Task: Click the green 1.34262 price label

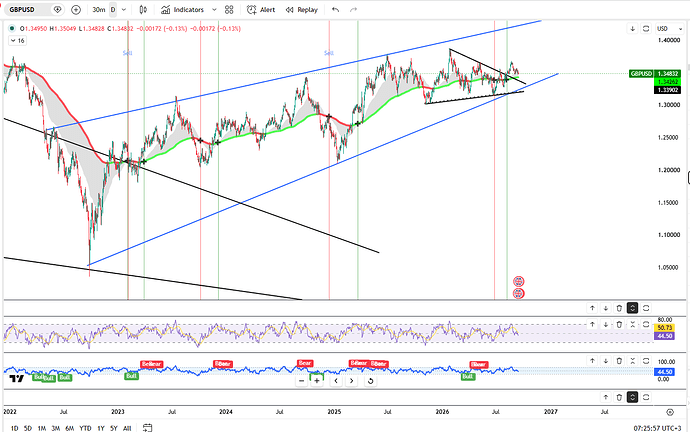Action: point(668,82)
